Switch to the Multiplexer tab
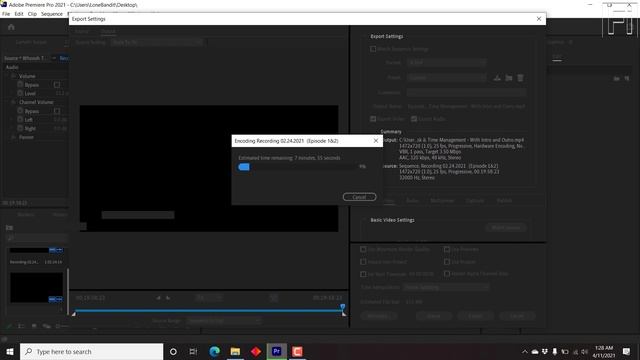 pos(442,201)
